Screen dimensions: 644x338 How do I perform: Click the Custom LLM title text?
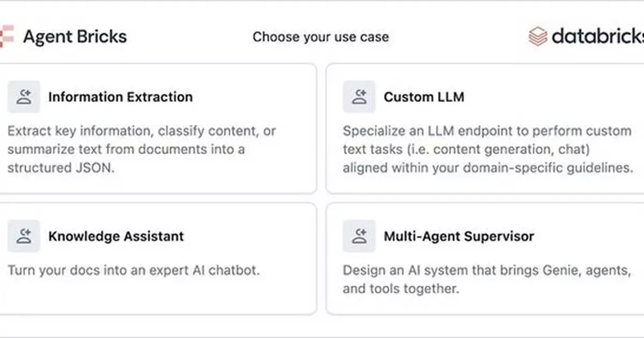[424, 97]
